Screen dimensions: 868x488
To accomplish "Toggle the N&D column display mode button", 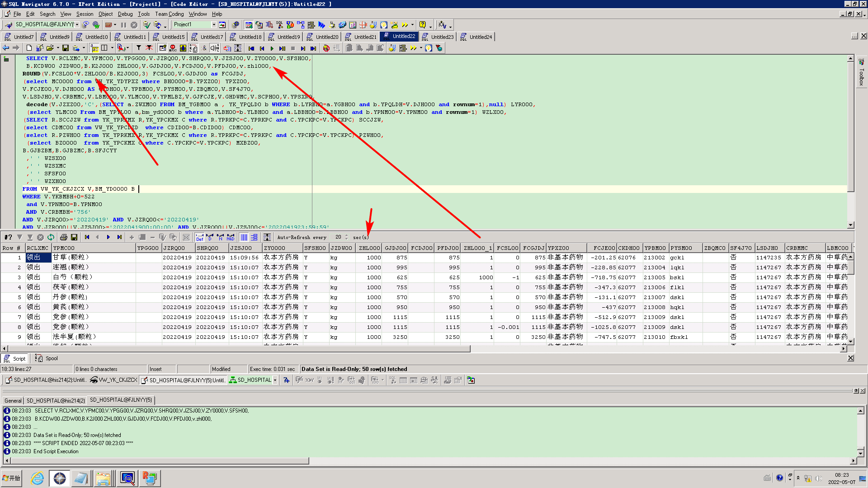I will point(231,237).
